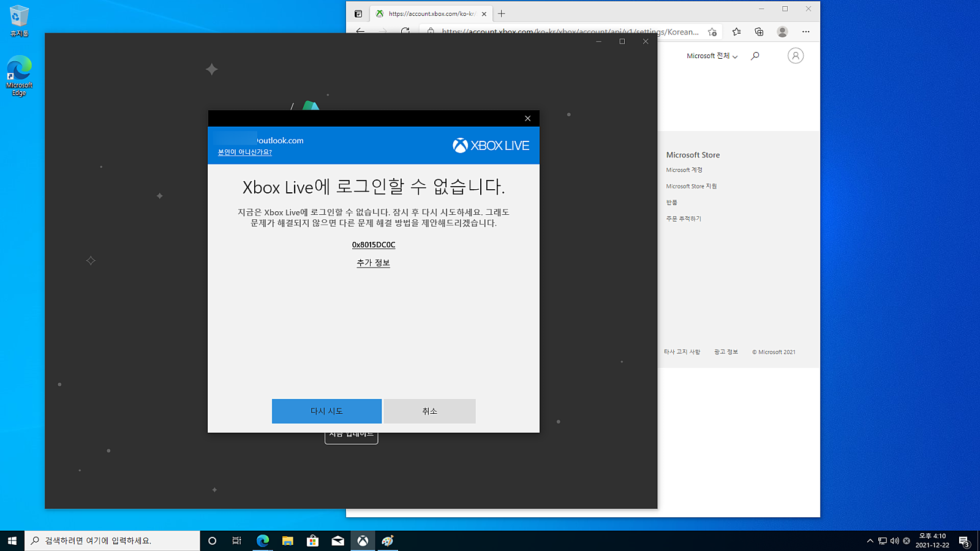Open the notification center icon

pos(964,541)
